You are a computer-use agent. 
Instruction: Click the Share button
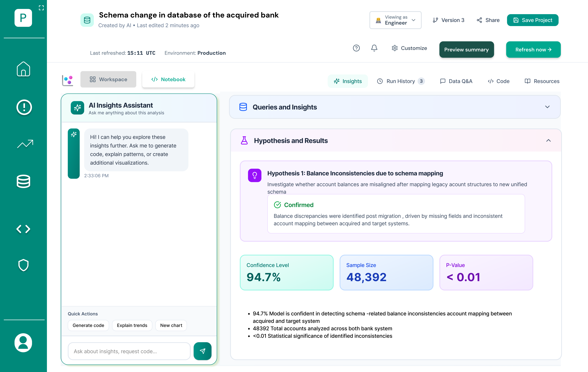point(488,20)
